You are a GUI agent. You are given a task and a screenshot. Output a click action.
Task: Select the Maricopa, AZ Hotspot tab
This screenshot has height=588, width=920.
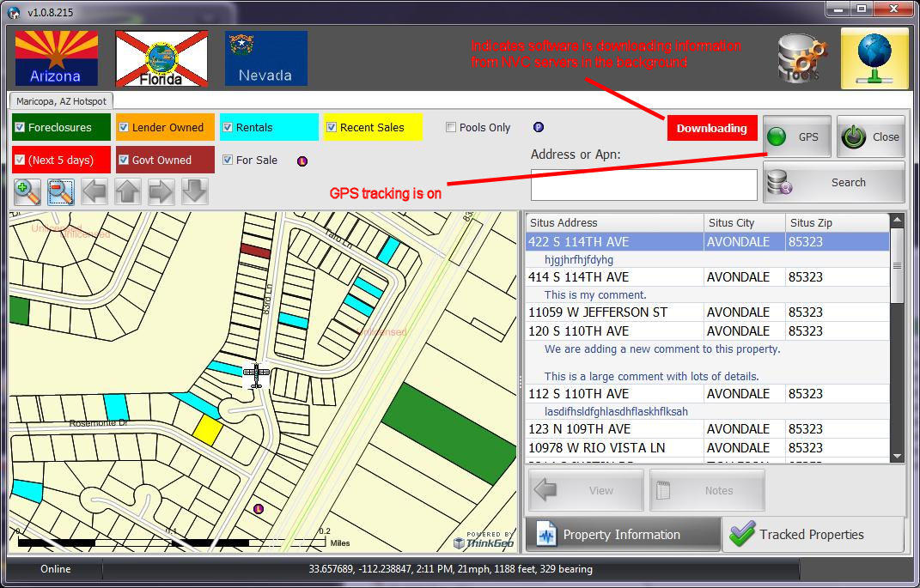pyautogui.click(x=61, y=100)
